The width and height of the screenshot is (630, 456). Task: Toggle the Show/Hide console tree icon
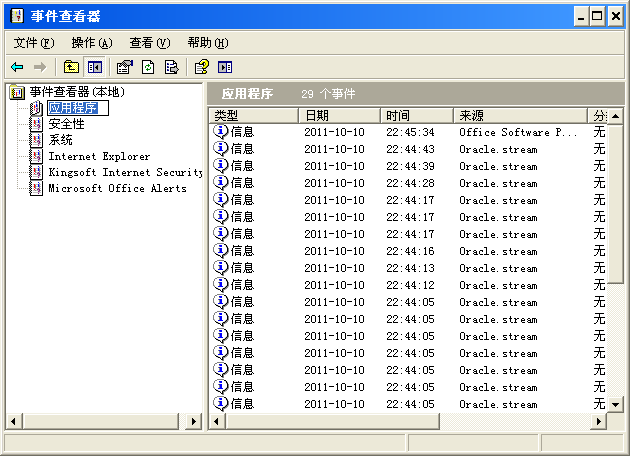[95, 67]
